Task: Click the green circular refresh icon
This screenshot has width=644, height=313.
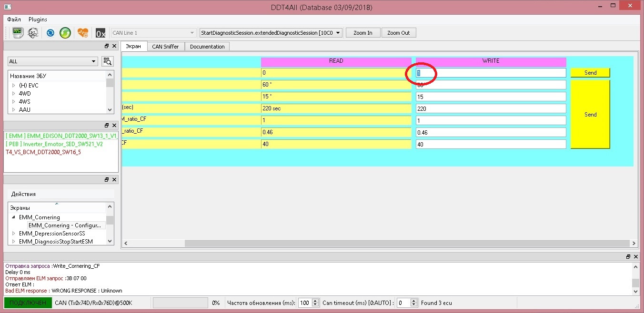Action: 65,33
